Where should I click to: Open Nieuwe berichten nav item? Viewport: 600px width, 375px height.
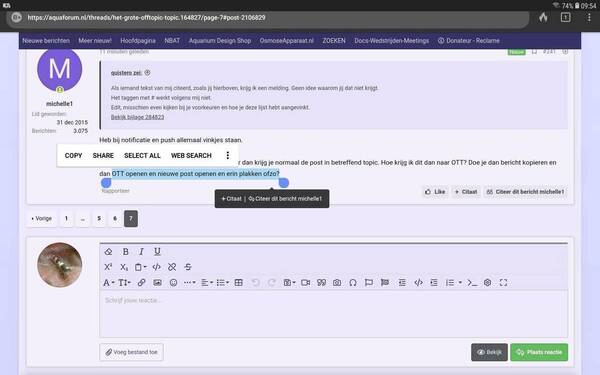pyautogui.click(x=46, y=41)
